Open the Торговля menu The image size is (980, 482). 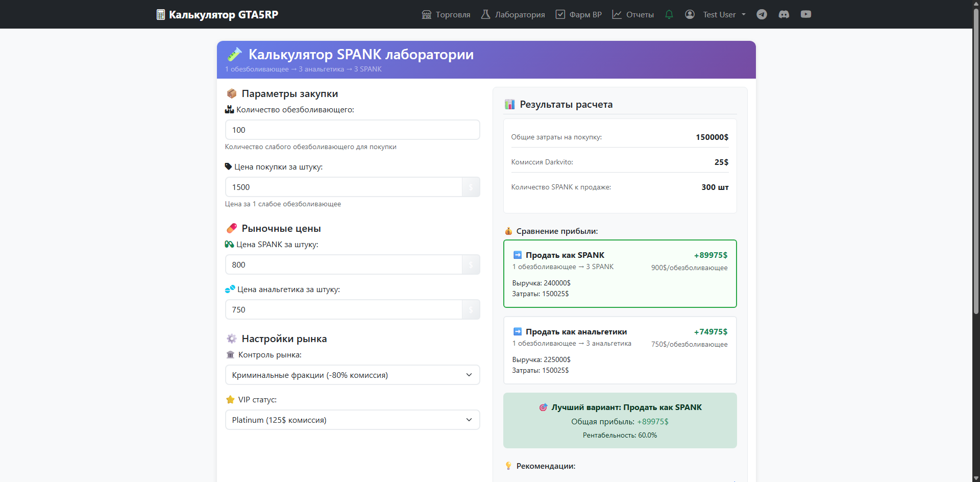(446, 14)
